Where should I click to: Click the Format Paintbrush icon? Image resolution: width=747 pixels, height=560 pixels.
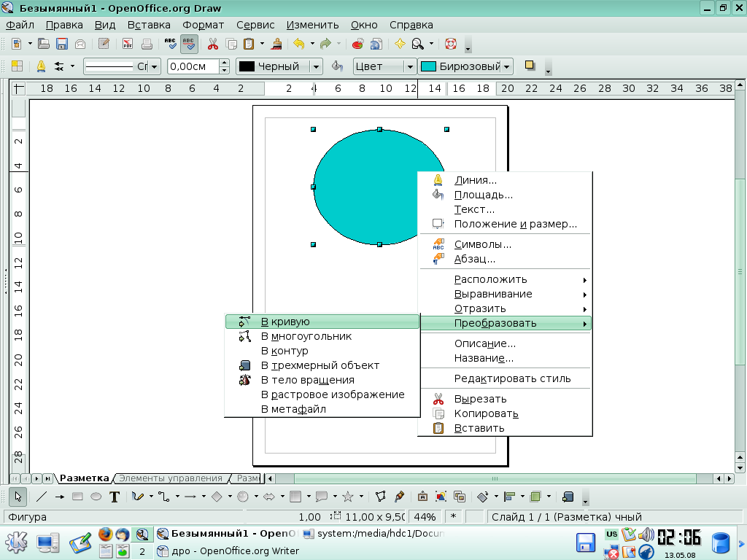point(276,44)
